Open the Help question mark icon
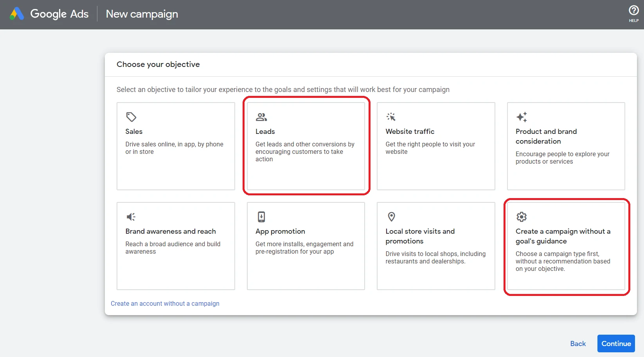Image resolution: width=644 pixels, height=357 pixels. click(633, 10)
